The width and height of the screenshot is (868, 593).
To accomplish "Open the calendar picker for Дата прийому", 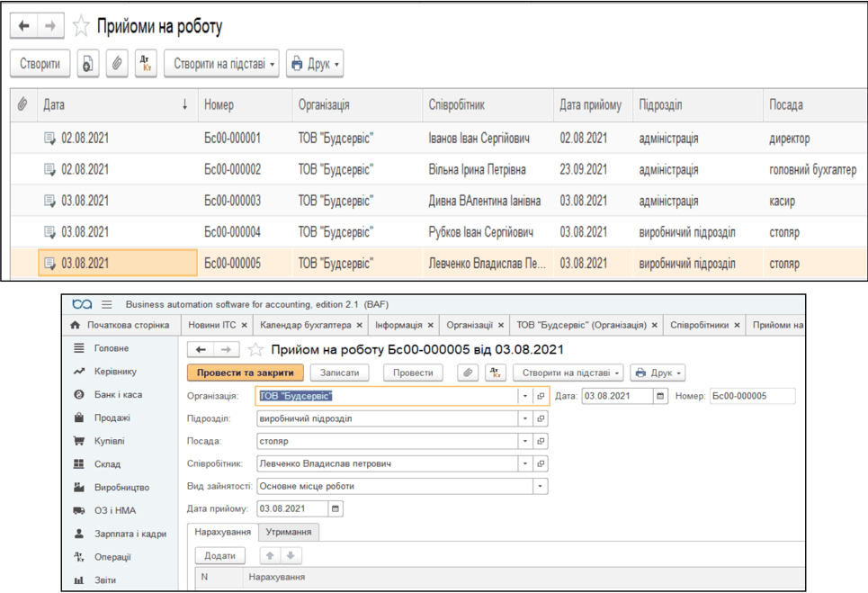I will coord(336,508).
